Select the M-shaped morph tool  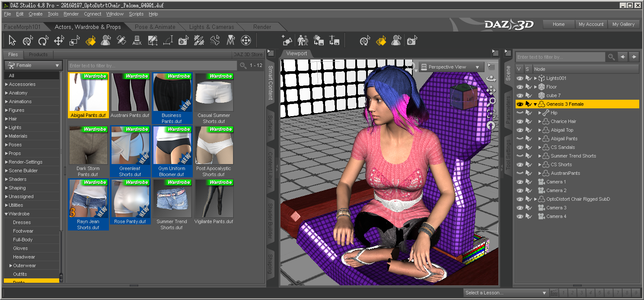click(x=230, y=41)
